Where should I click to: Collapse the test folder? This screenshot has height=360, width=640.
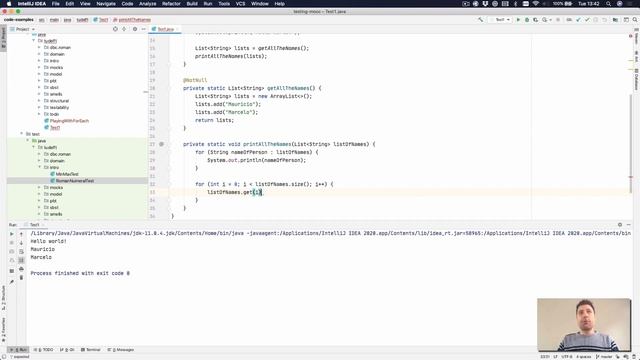pyautogui.click(x=22, y=134)
